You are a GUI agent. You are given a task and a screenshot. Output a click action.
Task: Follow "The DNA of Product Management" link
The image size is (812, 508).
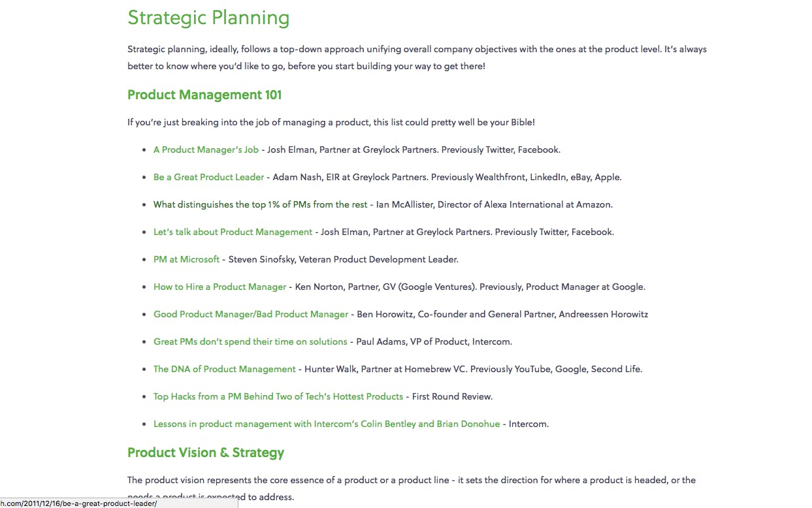coord(225,369)
